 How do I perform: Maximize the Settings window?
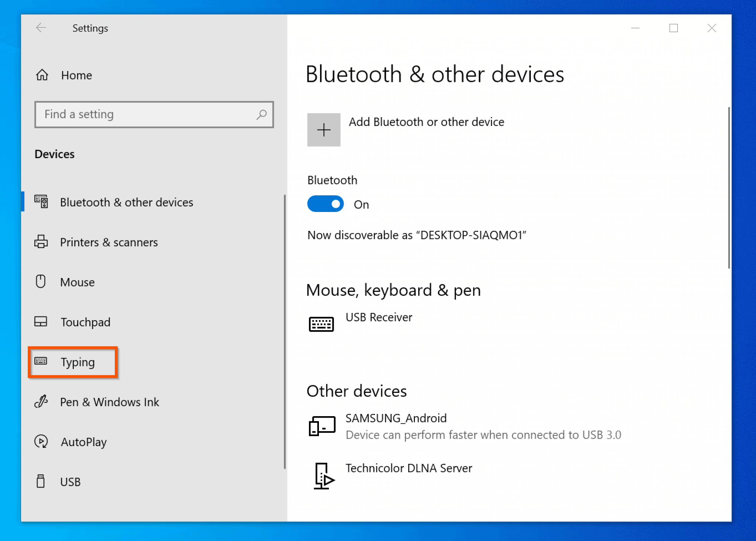(674, 28)
